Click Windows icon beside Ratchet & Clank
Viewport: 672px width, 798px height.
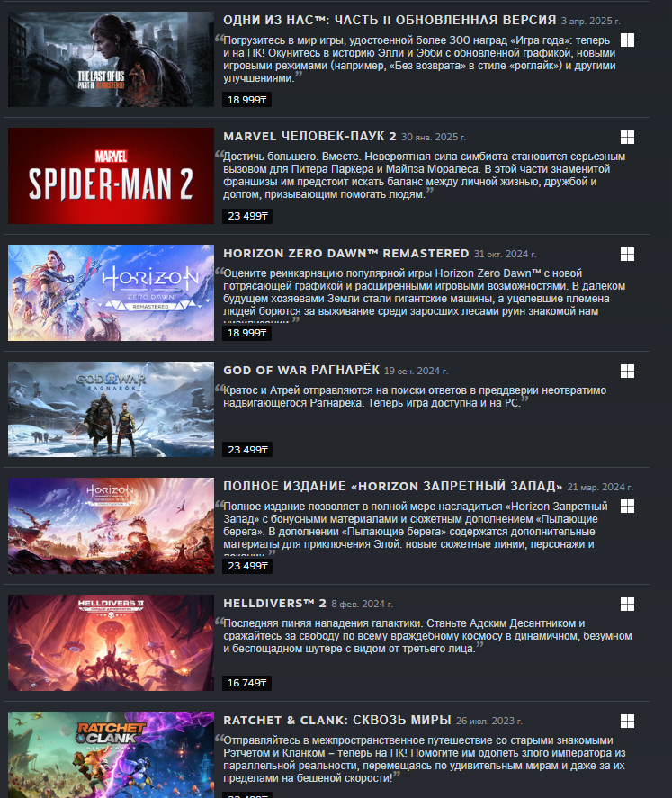point(627,722)
